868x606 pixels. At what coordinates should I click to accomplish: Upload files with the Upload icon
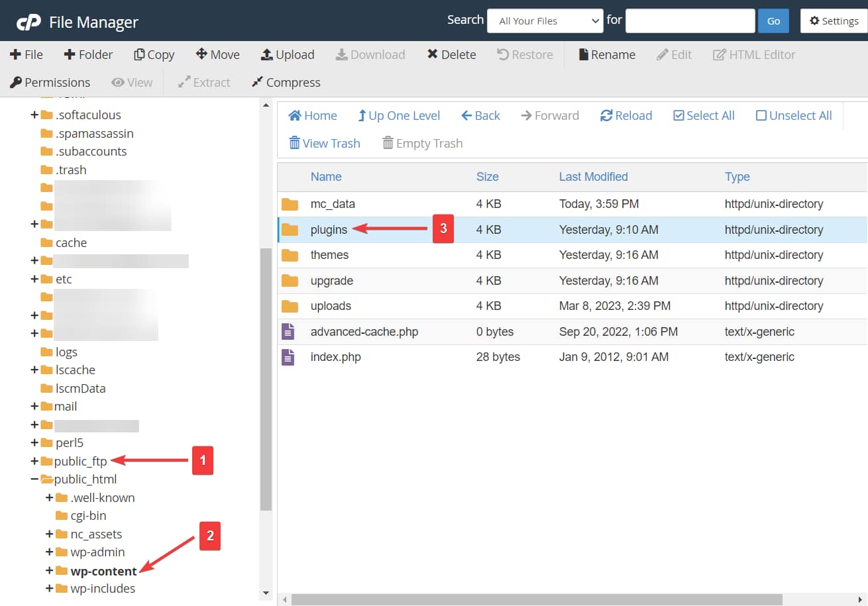point(288,54)
